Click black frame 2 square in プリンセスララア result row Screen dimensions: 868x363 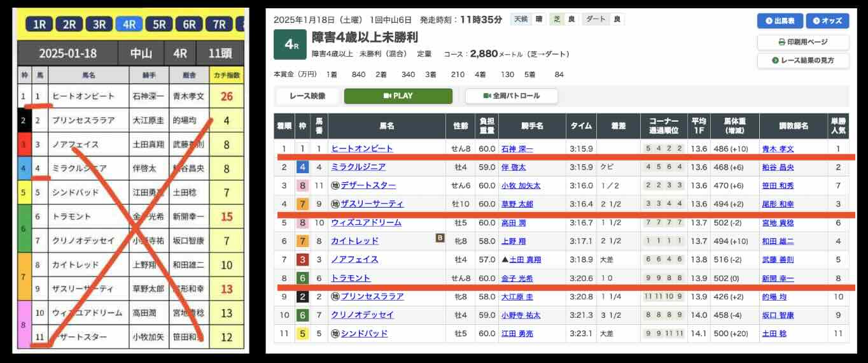[x=302, y=296]
